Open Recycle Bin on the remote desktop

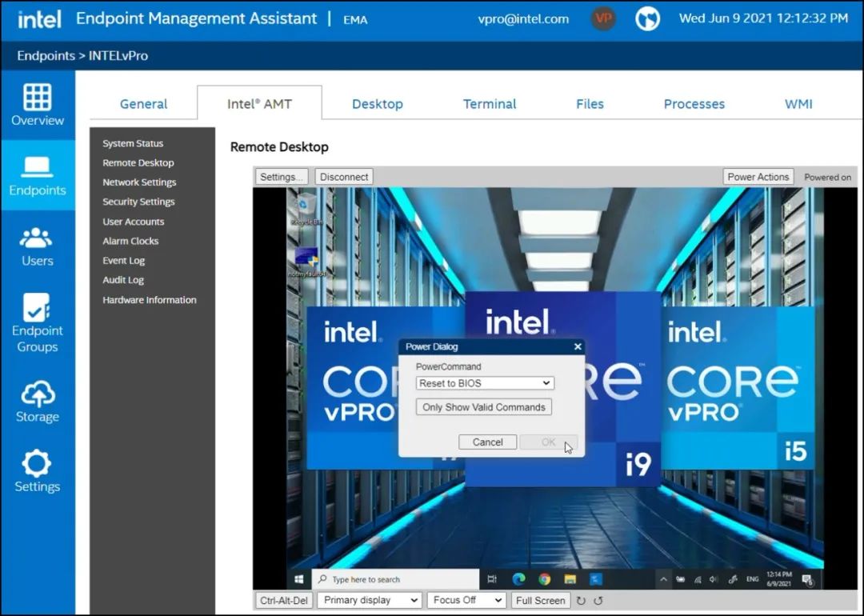(306, 206)
